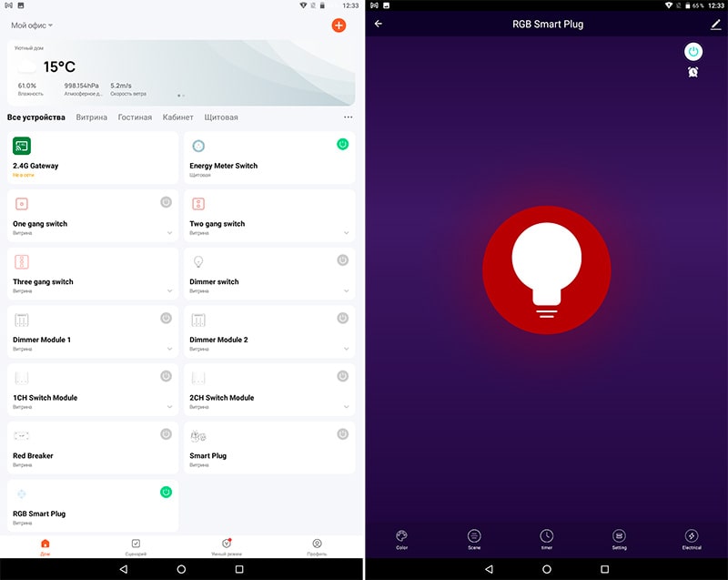Screen dimensions: 728x580
Task: Open the Сценарий bottom navigation item
Action: click(x=136, y=546)
